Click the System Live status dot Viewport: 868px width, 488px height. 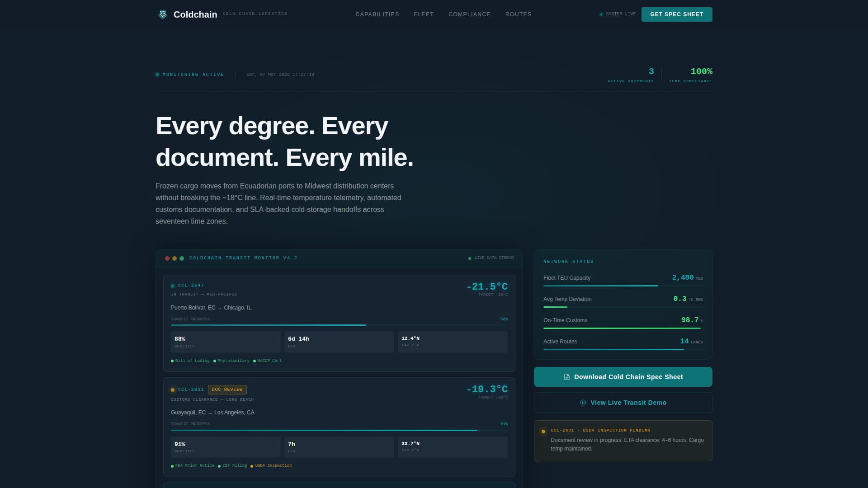(601, 14)
